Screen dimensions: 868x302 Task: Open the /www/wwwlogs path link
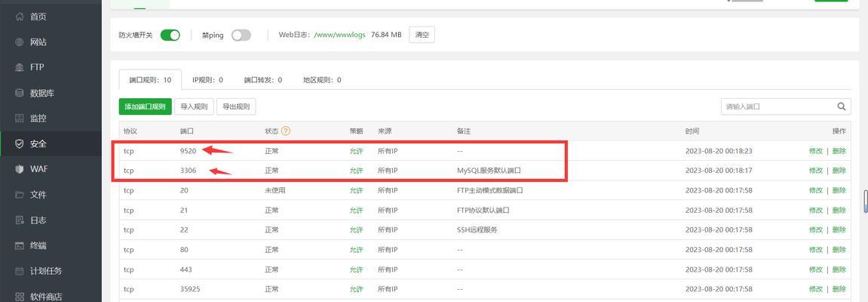tap(340, 35)
